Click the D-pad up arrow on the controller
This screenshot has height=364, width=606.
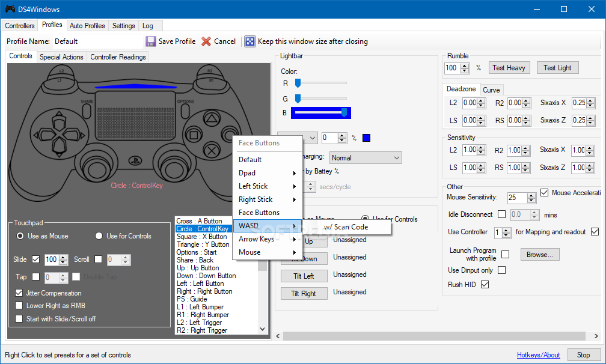pyautogui.click(x=59, y=121)
